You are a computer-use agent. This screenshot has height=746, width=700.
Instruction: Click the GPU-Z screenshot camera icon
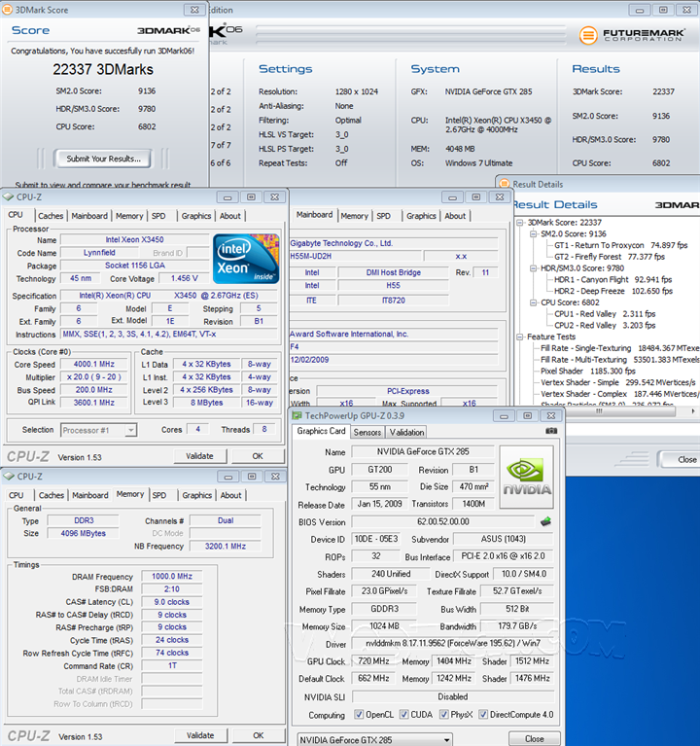point(551,432)
